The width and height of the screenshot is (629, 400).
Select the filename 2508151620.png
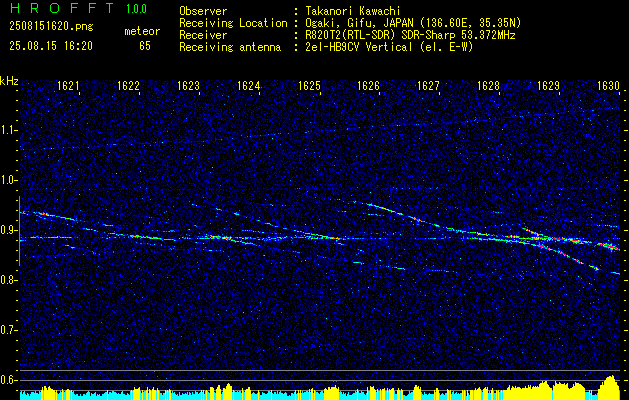51,27
